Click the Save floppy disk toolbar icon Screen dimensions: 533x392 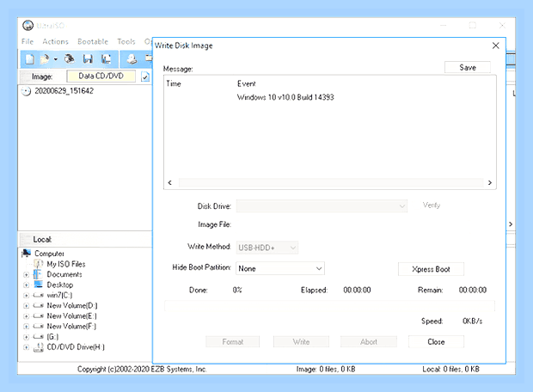click(x=88, y=59)
